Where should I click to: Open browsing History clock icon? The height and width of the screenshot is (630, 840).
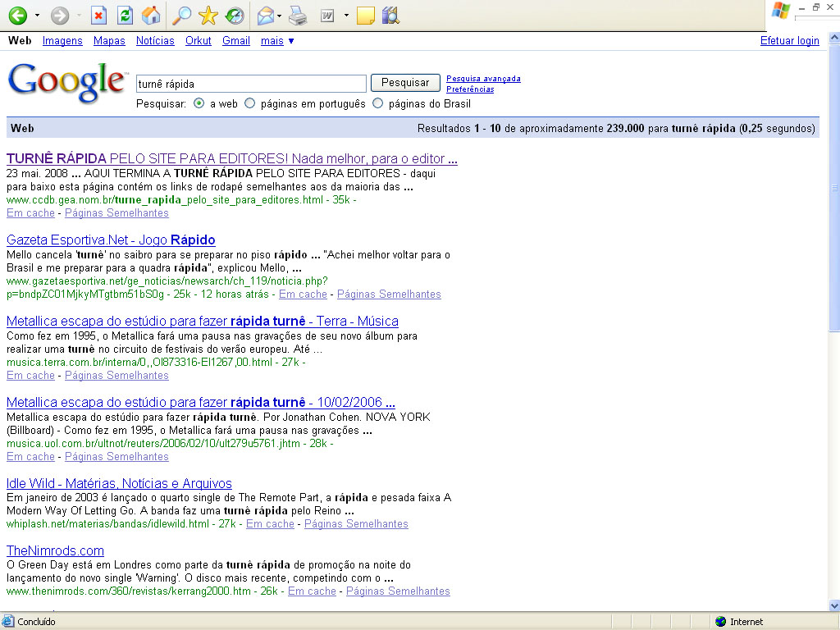(x=234, y=15)
